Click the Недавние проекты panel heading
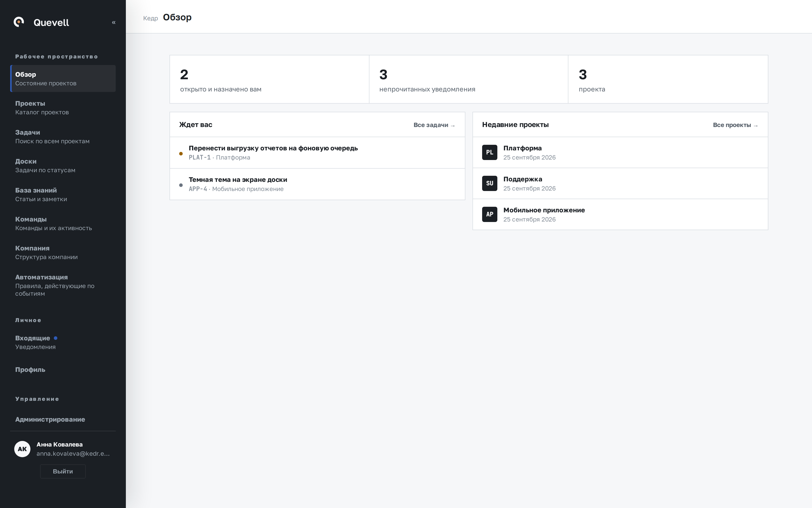The image size is (812, 508). [x=515, y=125]
